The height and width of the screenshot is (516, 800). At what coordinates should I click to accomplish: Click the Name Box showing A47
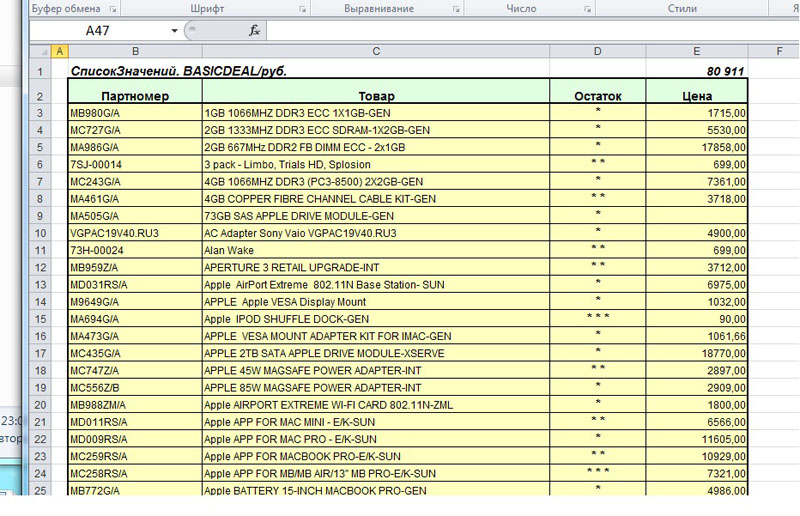pos(98,31)
